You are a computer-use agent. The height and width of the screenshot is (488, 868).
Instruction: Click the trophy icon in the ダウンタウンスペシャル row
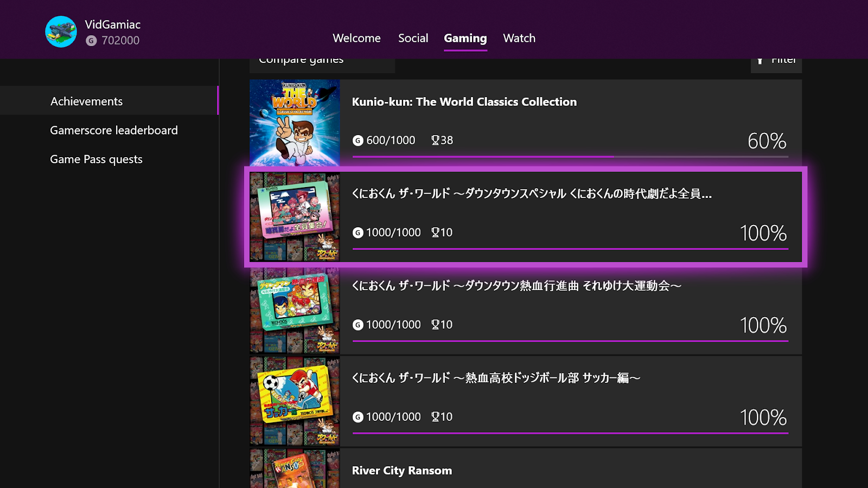point(435,232)
